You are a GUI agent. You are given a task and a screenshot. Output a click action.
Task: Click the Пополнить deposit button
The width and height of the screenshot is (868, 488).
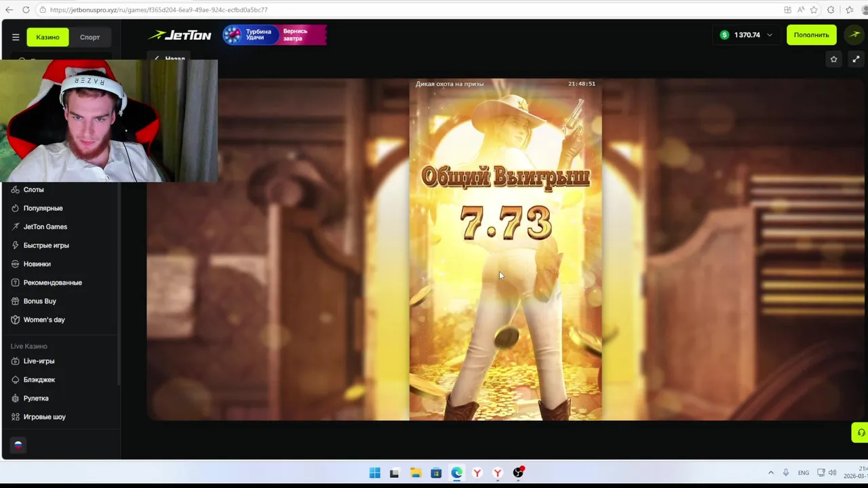pyautogui.click(x=811, y=35)
